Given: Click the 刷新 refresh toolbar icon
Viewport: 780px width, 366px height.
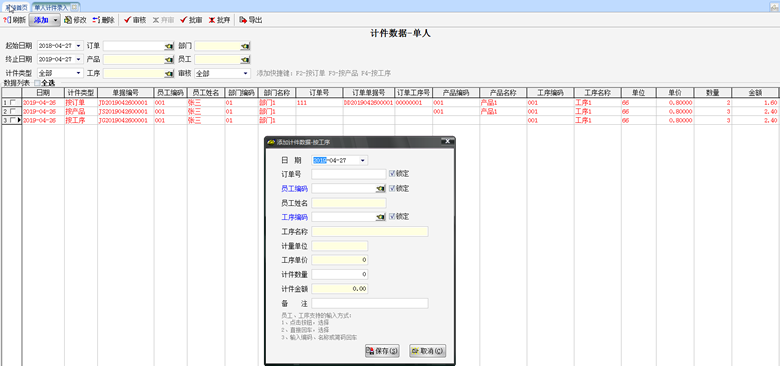Looking at the screenshot, I should tap(6, 20).
